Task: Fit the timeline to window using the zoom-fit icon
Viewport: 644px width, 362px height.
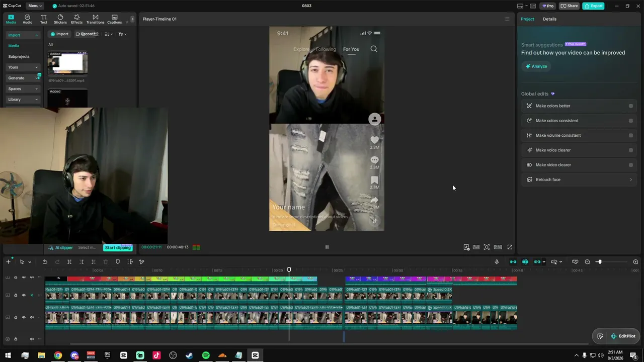Action: coord(575,262)
